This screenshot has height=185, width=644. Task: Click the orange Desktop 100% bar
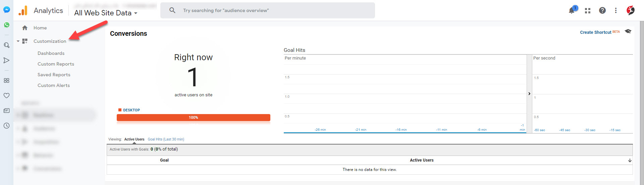(193, 117)
